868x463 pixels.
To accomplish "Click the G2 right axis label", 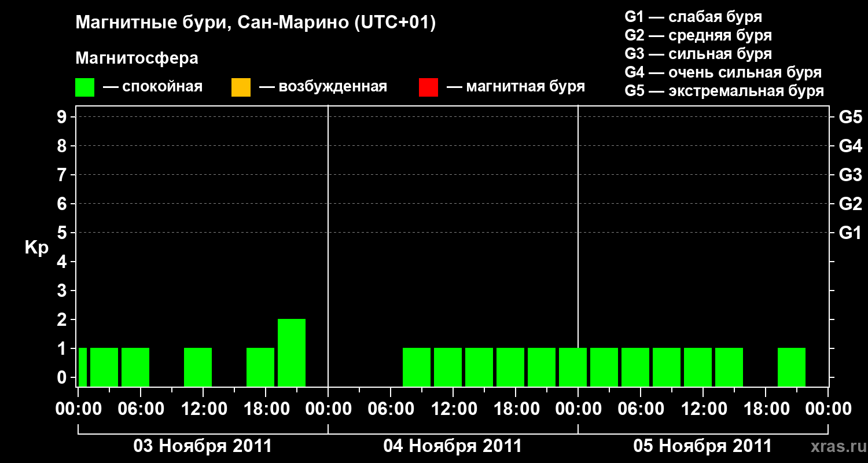I will [x=851, y=204].
